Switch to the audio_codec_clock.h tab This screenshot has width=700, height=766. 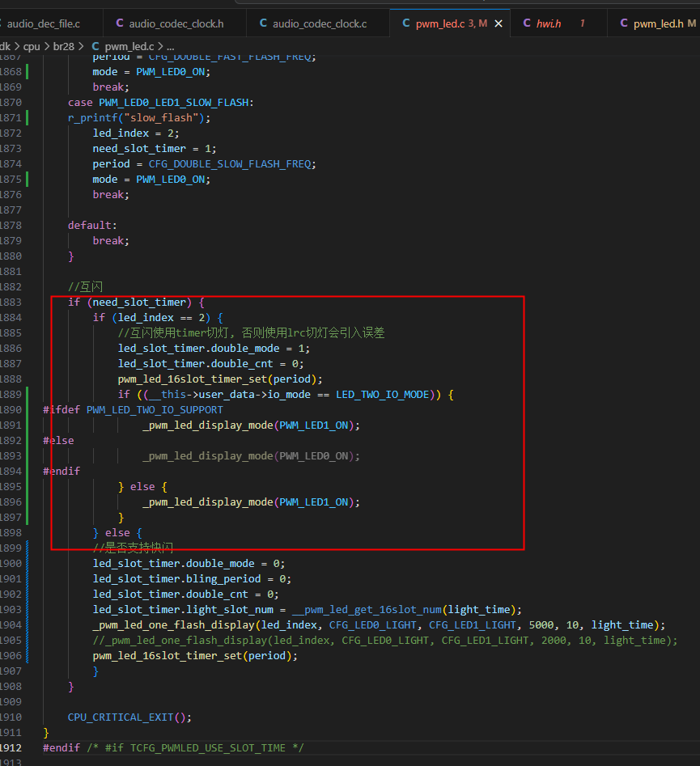point(175,23)
